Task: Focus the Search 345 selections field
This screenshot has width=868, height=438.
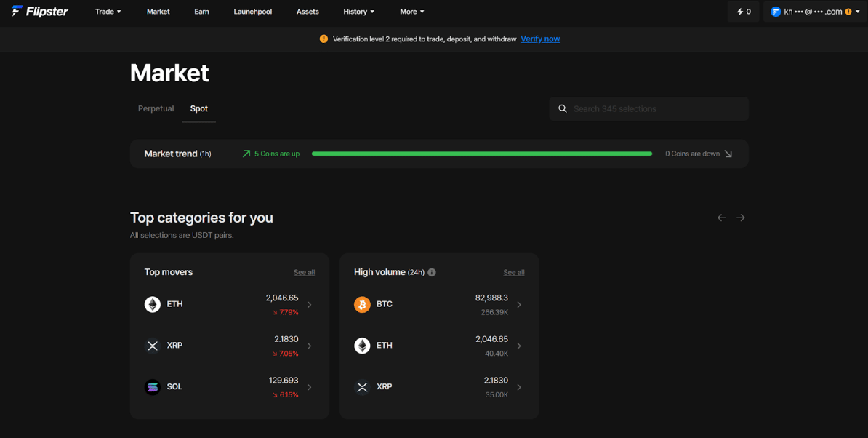Action: point(648,108)
